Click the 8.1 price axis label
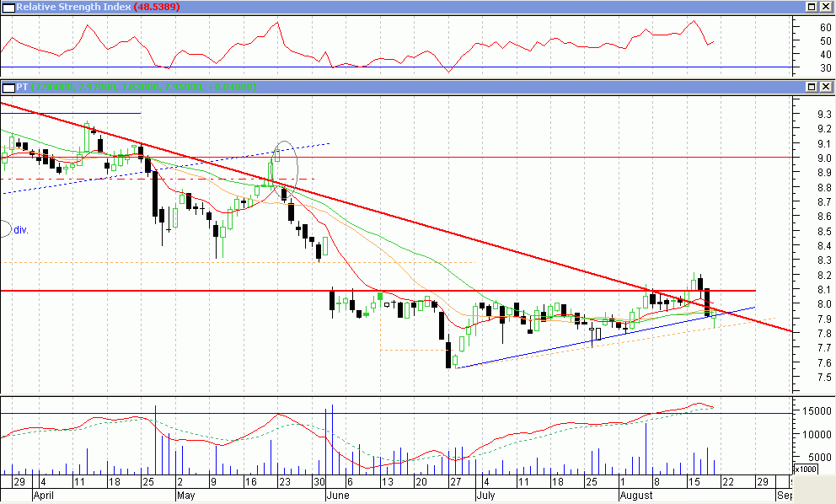This screenshot has height=504, width=836. click(x=824, y=290)
